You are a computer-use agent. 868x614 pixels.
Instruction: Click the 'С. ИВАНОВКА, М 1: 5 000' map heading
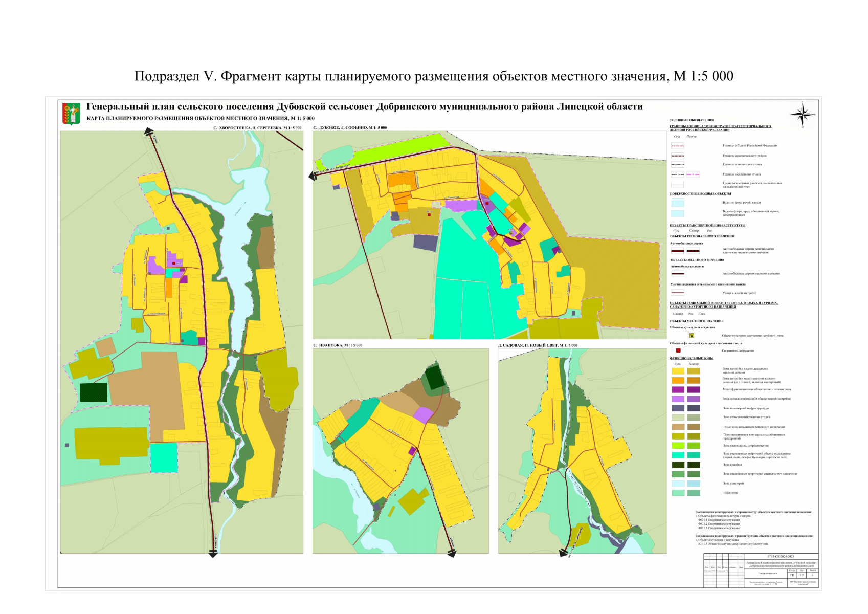click(338, 345)
